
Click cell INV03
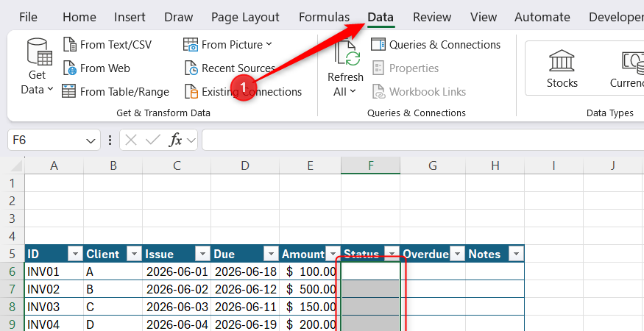click(54, 307)
